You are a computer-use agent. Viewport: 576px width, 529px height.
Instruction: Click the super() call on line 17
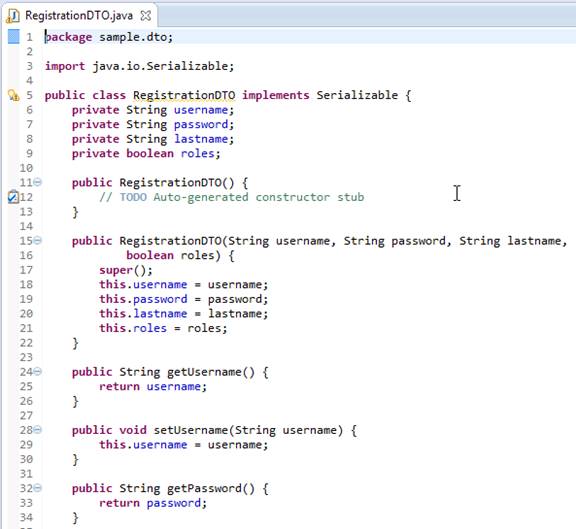point(126,270)
